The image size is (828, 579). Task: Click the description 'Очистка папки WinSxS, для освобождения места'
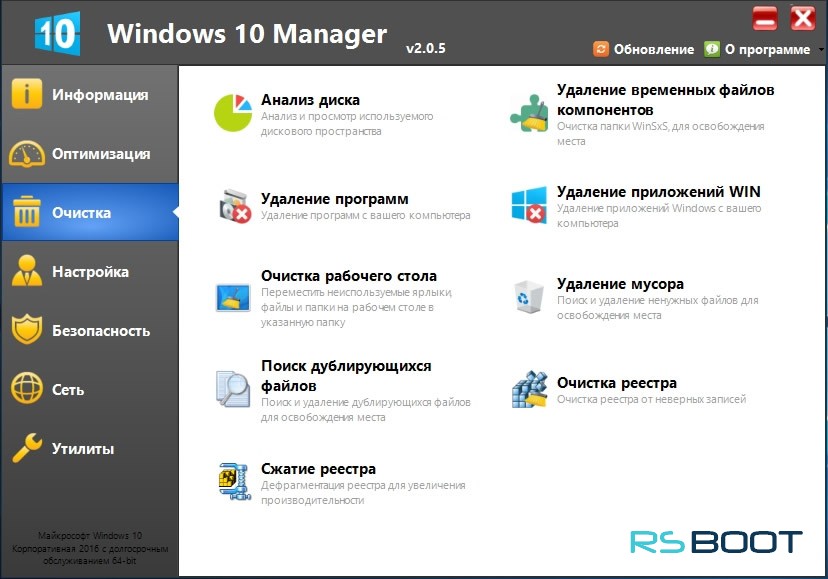tap(661, 134)
